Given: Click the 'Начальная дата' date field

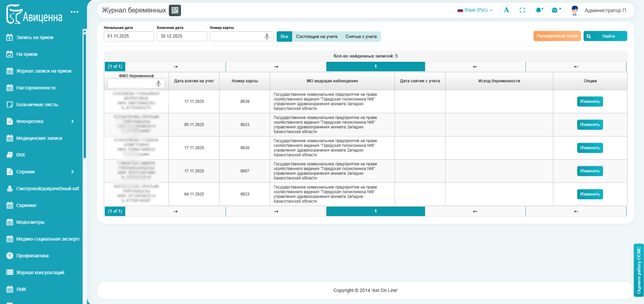Looking at the screenshot, I should click(129, 36).
